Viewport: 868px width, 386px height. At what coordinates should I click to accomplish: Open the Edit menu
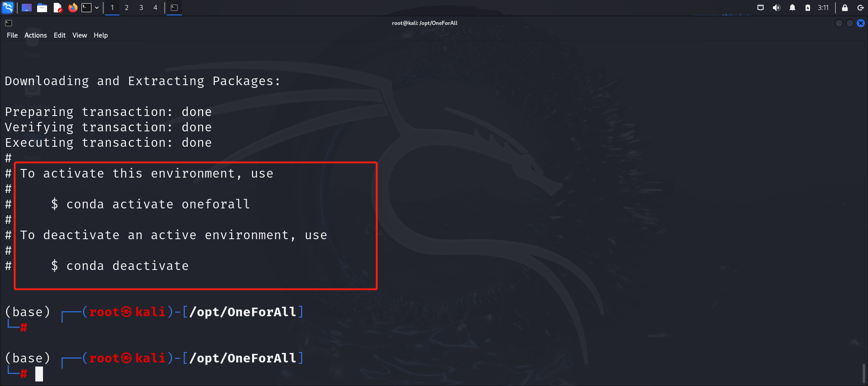click(x=60, y=35)
